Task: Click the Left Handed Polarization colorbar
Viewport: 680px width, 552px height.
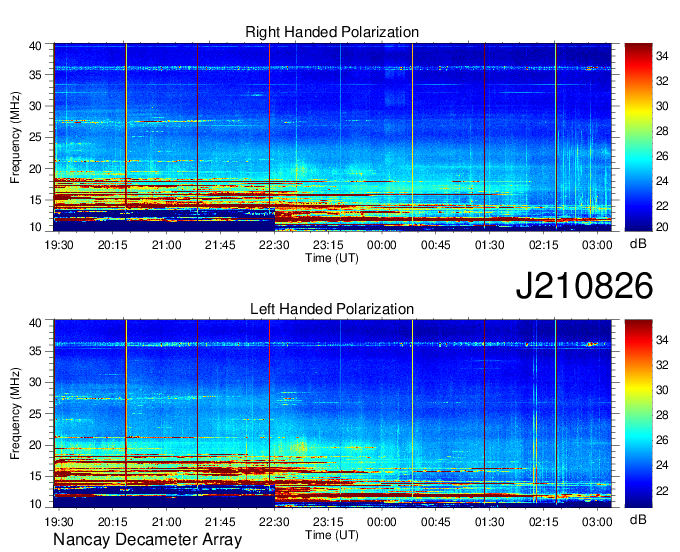Action: click(x=638, y=413)
